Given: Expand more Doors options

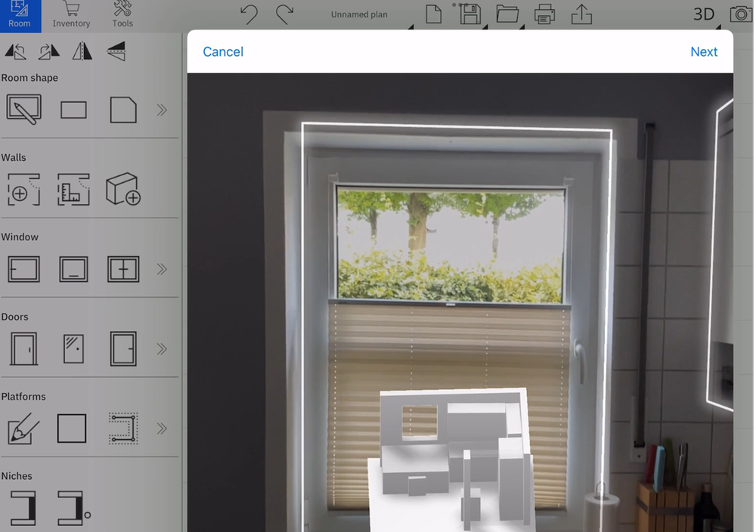Looking at the screenshot, I should pos(162,348).
